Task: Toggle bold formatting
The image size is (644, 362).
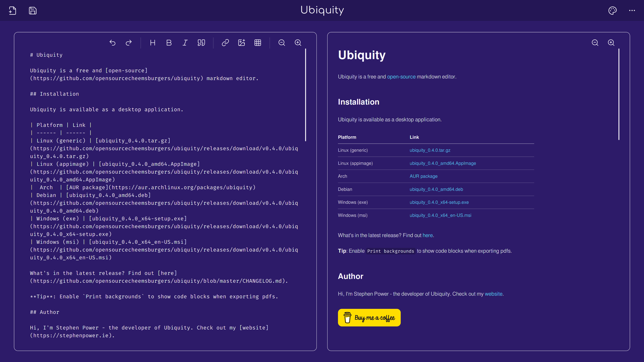Action: pos(169,43)
